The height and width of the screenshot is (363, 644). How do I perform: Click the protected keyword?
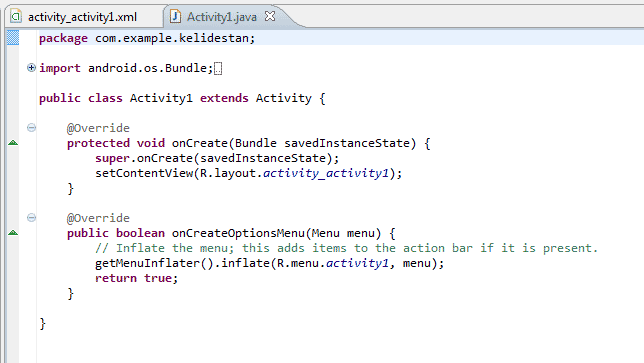98,143
